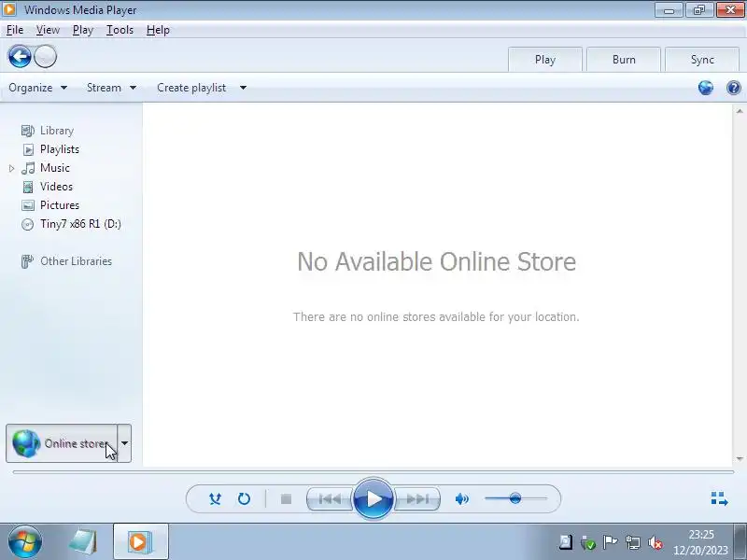The width and height of the screenshot is (747, 560).
Task: Turn repeat on
Action: pos(244,498)
